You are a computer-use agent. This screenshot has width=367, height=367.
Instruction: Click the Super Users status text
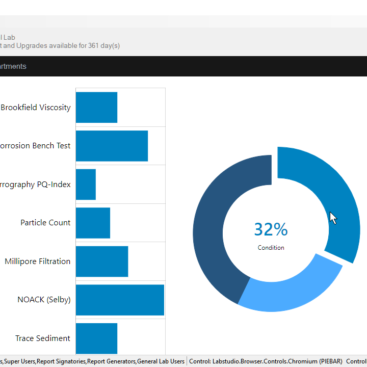(20, 361)
